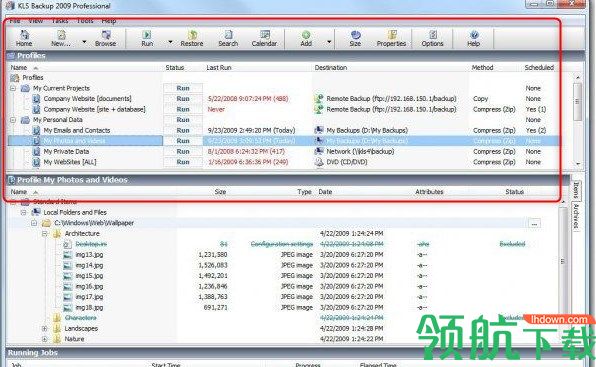Viewport: 596px width, 367px height.
Task: Click the New... toolbar icon
Action: [x=61, y=35]
